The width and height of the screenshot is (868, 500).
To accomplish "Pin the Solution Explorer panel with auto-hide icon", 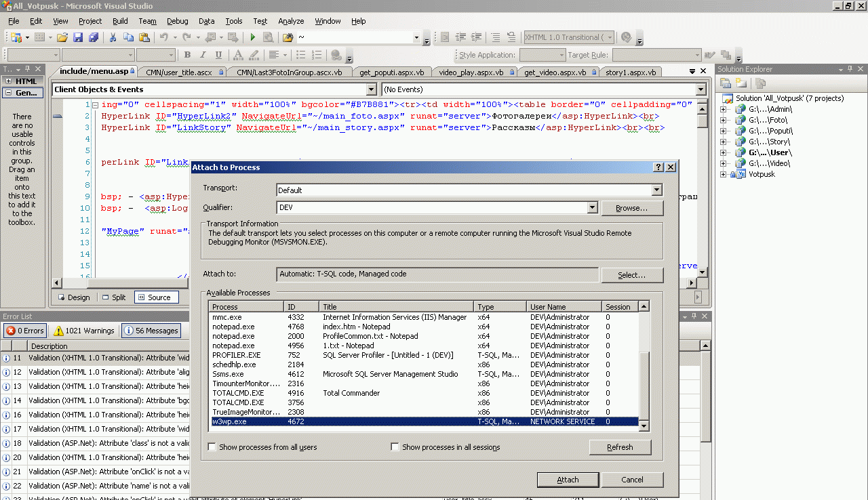I will click(x=850, y=69).
